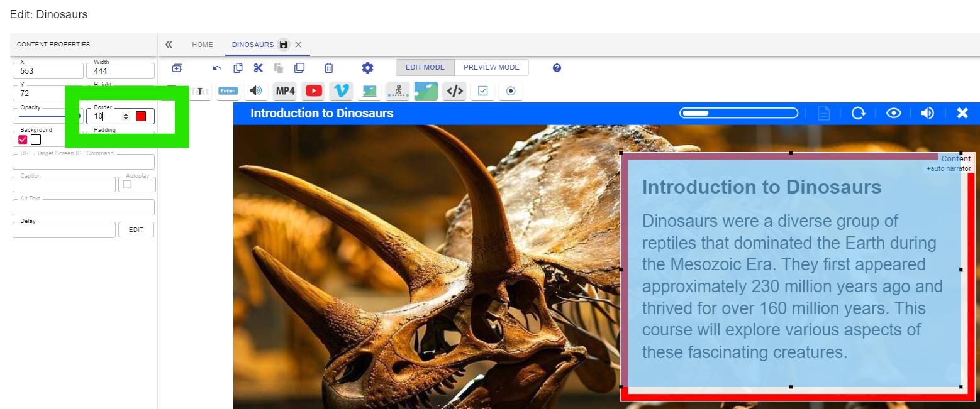Click the EDIT button beside Delay

(136, 230)
